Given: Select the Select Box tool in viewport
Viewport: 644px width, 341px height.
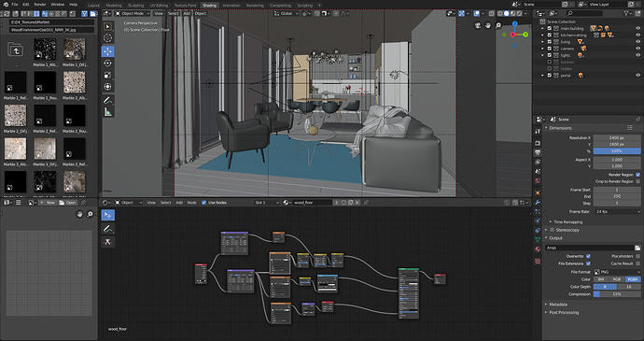Looking at the screenshot, I should tap(108, 27).
